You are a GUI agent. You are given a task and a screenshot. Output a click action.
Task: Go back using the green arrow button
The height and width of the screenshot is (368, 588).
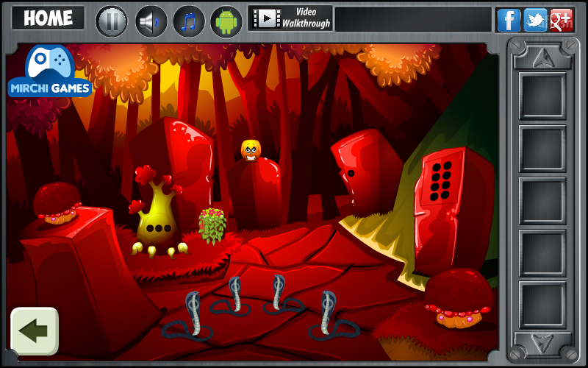coord(35,330)
